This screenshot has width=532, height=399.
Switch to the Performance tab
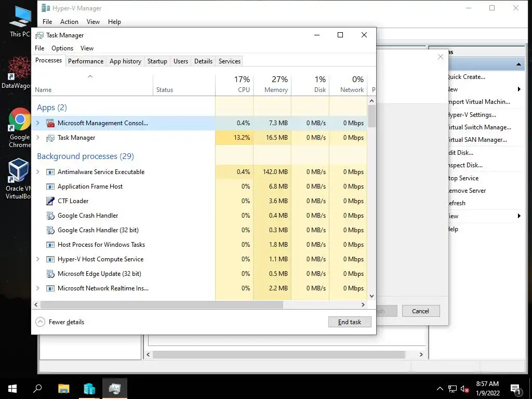pyautogui.click(x=86, y=61)
